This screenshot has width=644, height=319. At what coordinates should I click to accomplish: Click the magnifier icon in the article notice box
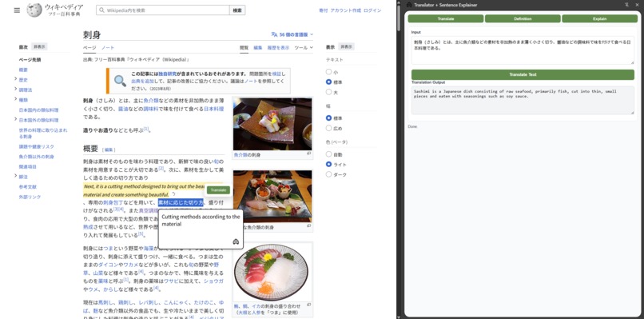click(x=120, y=81)
